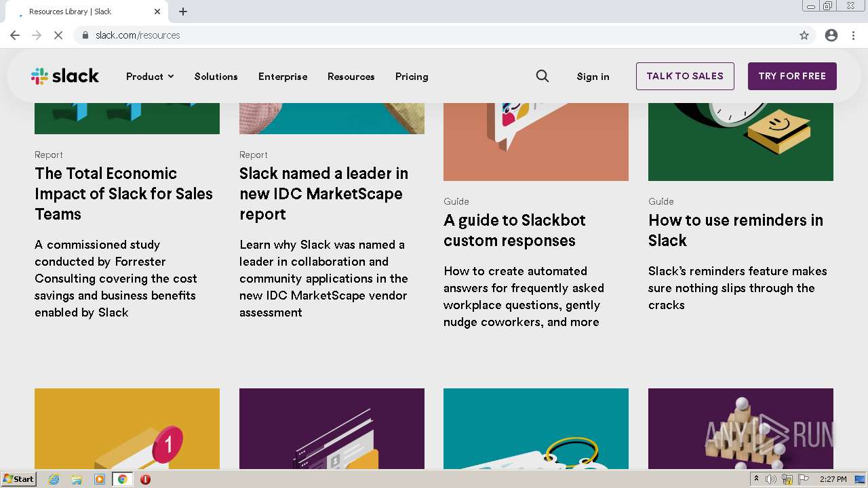Click the clock and sticky note thumbnail
The height and width of the screenshot is (488, 868).
tap(741, 142)
